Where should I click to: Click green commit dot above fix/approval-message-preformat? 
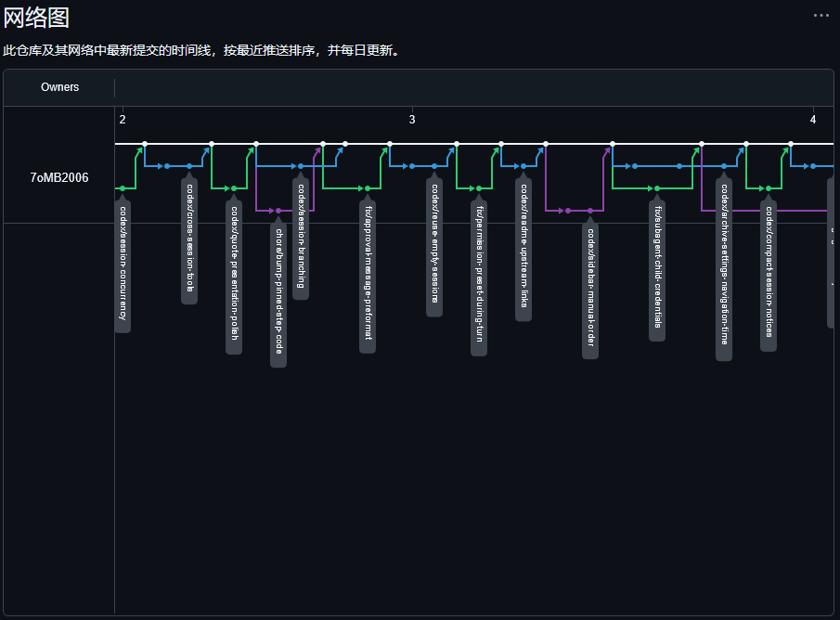(x=367, y=188)
